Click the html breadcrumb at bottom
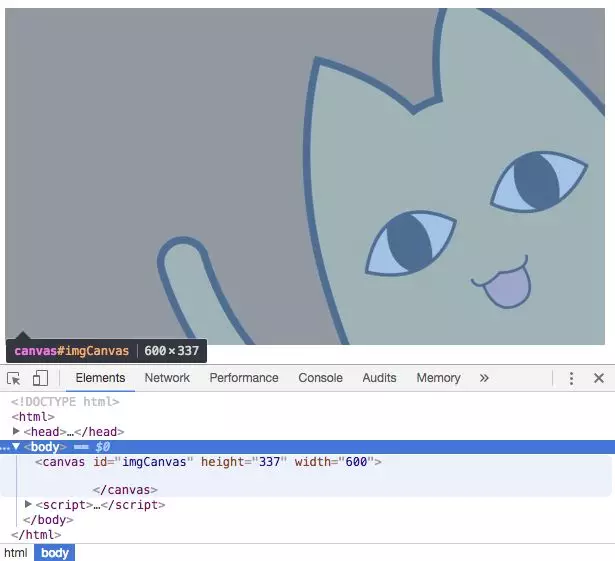 (x=15, y=552)
